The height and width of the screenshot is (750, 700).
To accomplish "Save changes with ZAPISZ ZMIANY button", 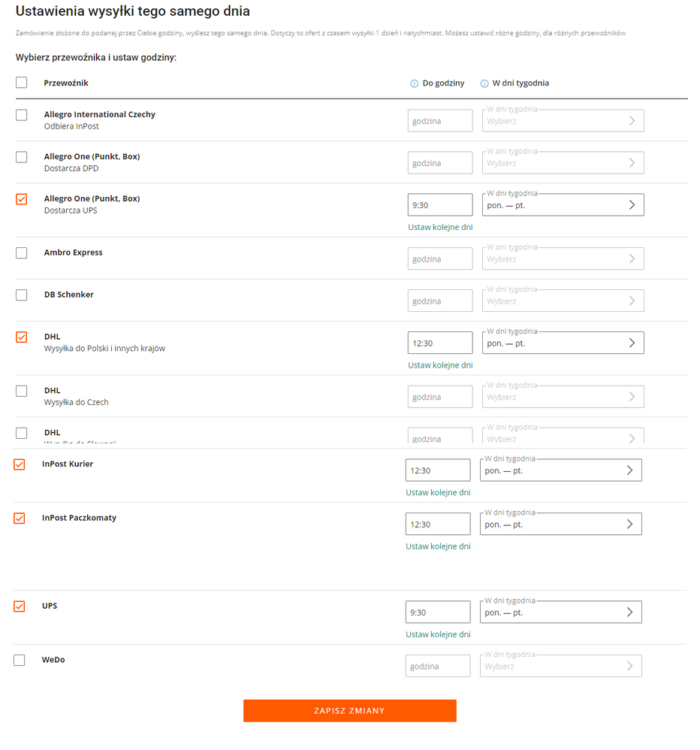I will pyautogui.click(x=349, y=710).
